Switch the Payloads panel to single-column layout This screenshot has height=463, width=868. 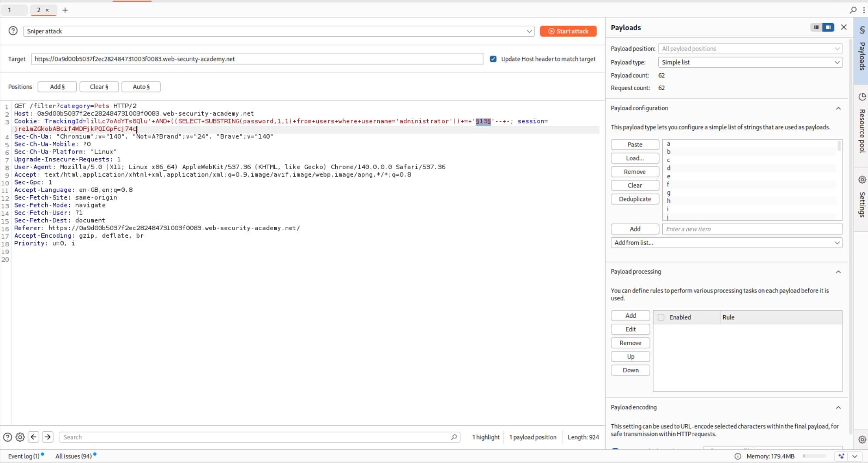[x=816, y=27]
